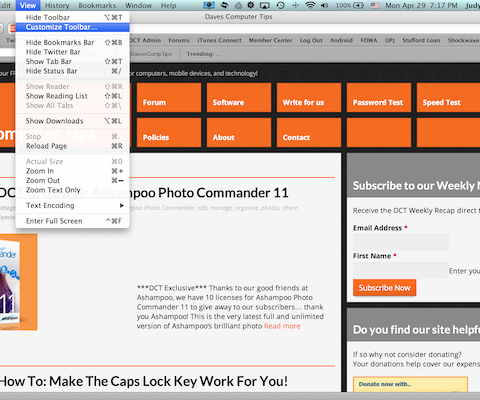The height and width of the screenshot is (400, 480).
Task: Open the Time Machine menu bar icon
Action: 280,5
